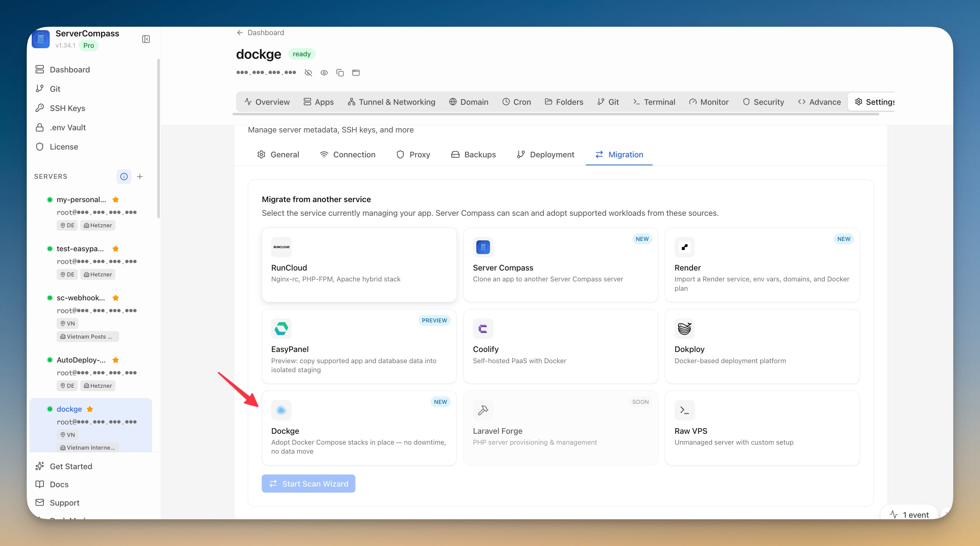Click the Server Compass migration source icon
This screenshot has height=546, width=980.
[x=483, y=247]
